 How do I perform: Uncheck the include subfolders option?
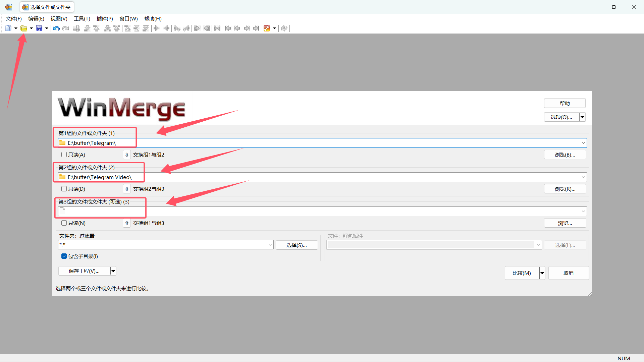click(64, 256)
